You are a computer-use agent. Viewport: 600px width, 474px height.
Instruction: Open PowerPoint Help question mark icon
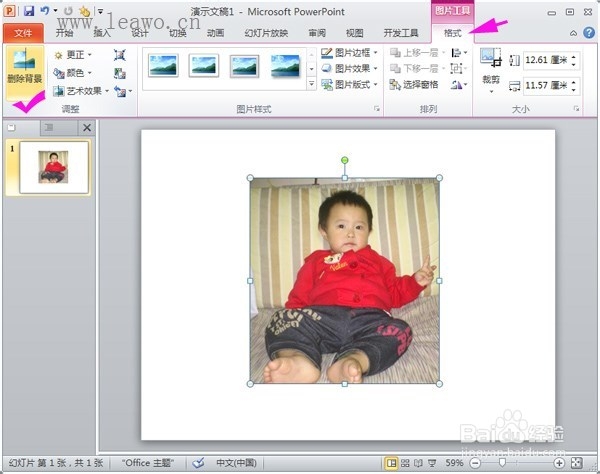589,33
